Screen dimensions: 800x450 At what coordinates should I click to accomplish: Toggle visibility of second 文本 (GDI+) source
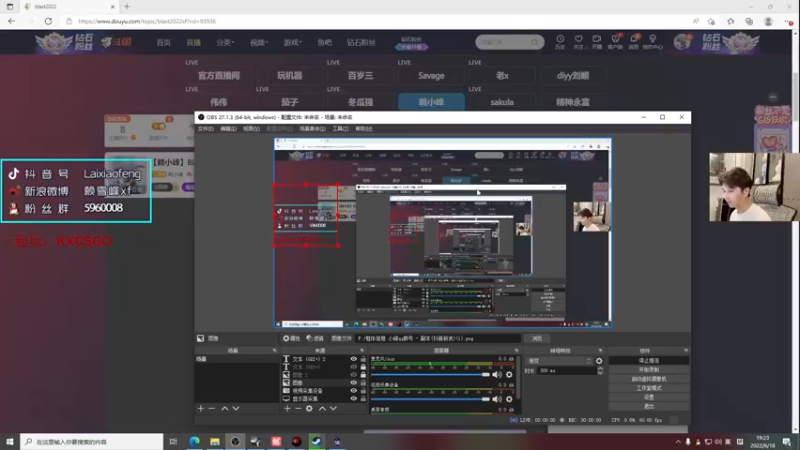click(354, 367)
